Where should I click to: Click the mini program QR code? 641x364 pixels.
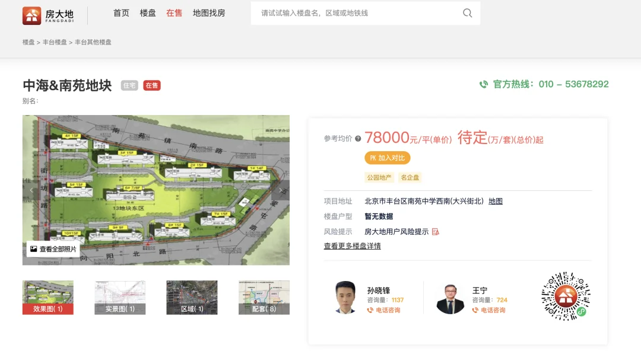click(x=566, y=296)
